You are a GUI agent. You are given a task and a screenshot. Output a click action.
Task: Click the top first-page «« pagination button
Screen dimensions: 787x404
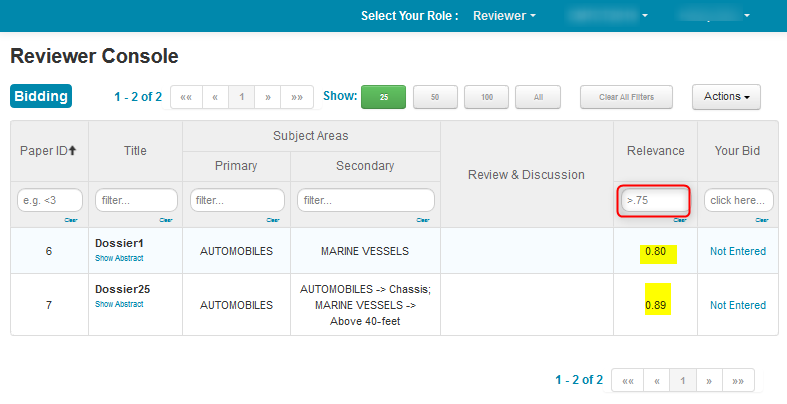(x=186, y=97)
